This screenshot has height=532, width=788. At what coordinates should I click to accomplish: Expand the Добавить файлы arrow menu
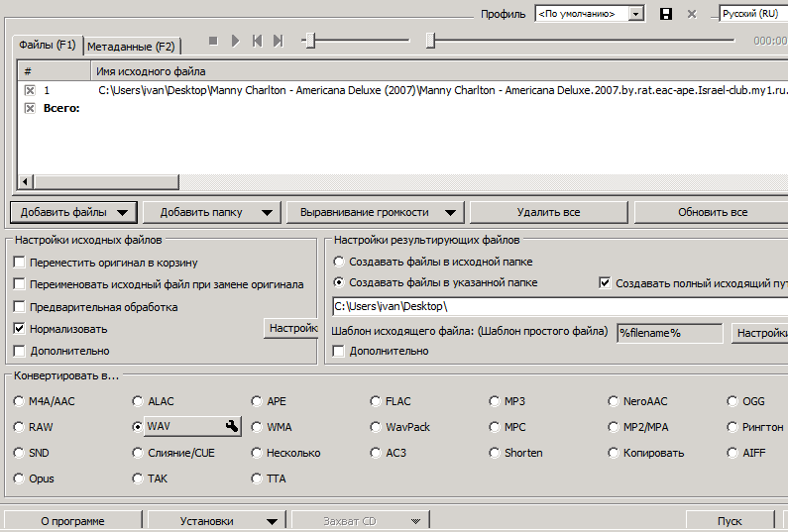122,212
